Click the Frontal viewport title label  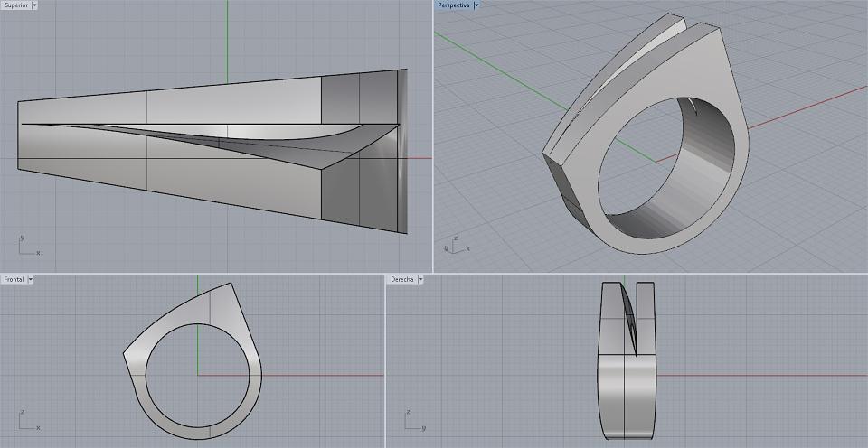[x=14, y=279]
